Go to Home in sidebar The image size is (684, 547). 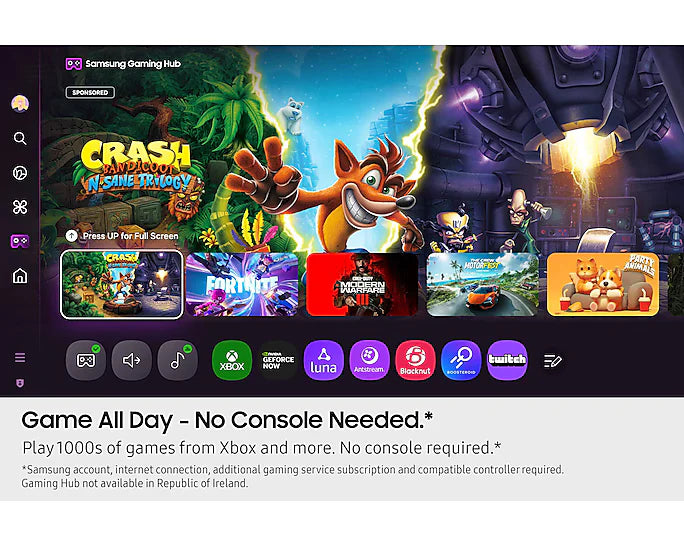20,276
